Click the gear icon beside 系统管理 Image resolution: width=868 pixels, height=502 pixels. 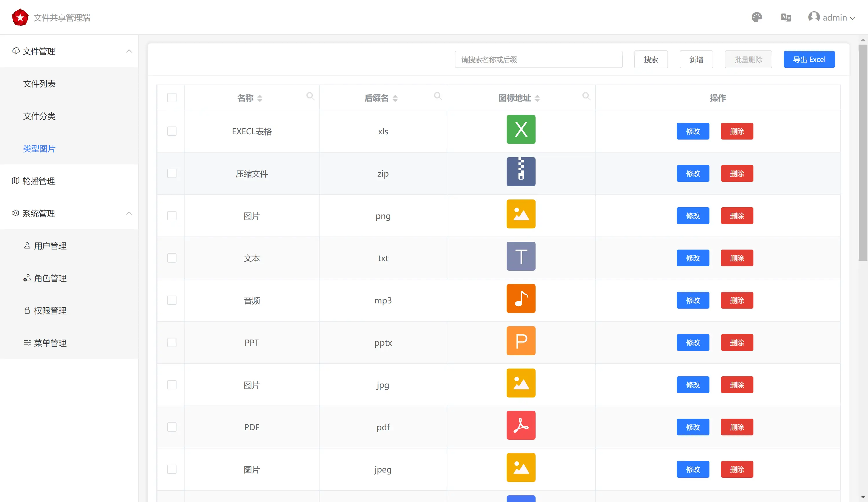coord(16,213)
